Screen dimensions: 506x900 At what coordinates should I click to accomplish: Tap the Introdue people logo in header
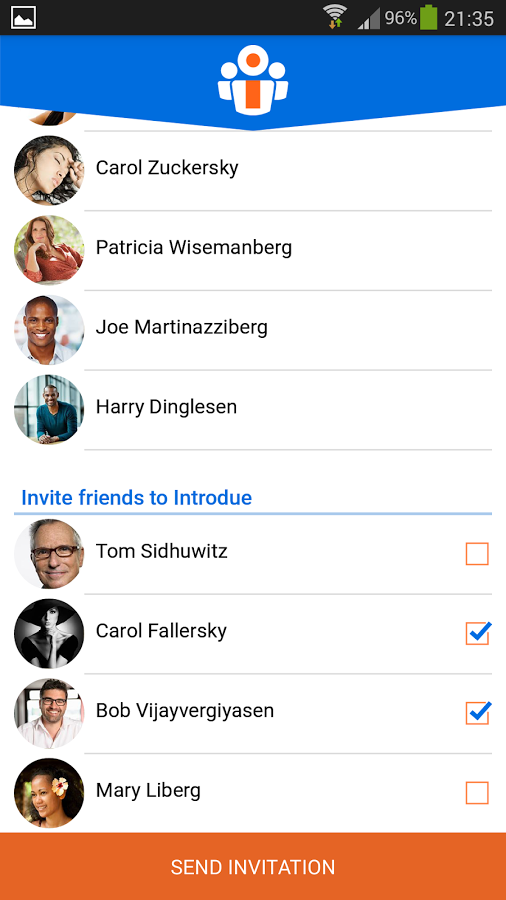coord(253,80)
